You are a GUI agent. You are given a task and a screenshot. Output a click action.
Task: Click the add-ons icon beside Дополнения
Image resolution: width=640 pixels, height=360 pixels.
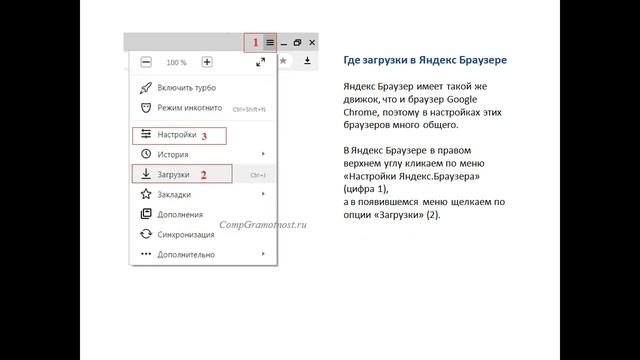tap(146, 214)
